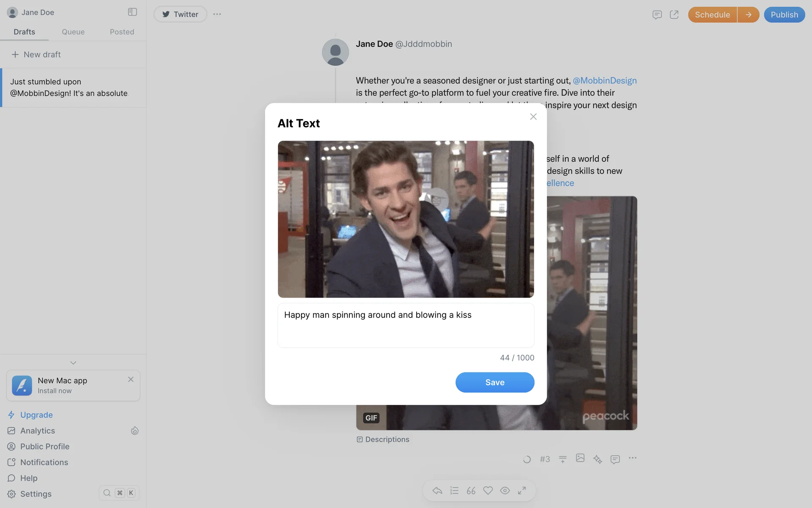This screenshot has width=812, height=508.
Task: Open the external share link icon
Action: [x=674, y=15]
